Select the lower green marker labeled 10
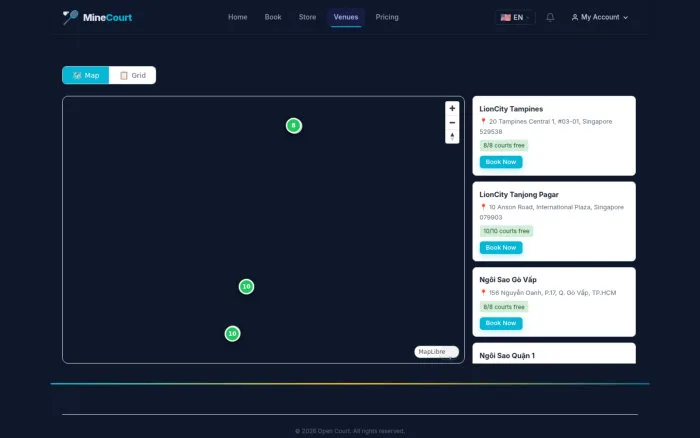700x438 pixels. pyautogui.click(x=233, y=334)
